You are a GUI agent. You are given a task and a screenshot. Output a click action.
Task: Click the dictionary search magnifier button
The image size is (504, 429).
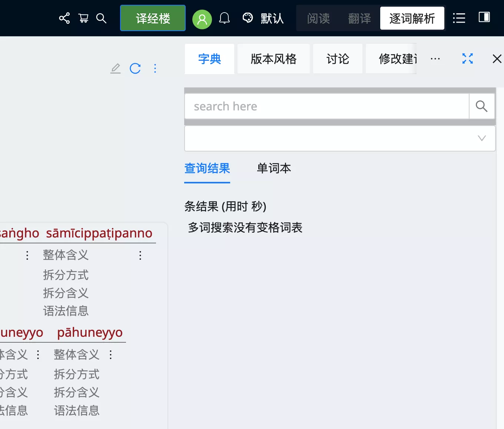coord(482,106)
